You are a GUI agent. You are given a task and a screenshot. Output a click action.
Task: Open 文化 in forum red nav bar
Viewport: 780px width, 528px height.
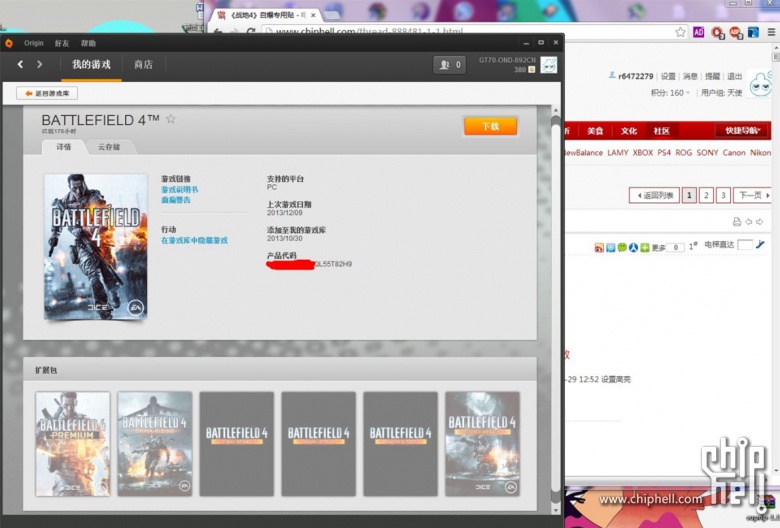[629, 131]
